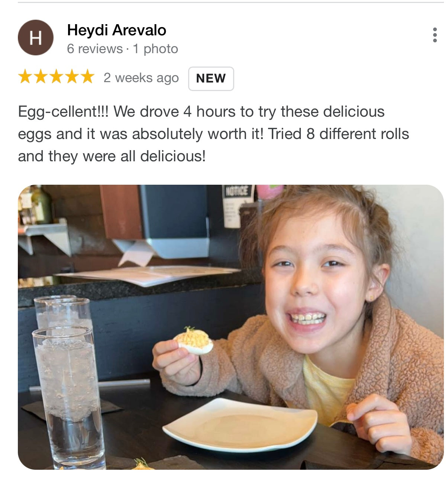The height and width of the screenshot is (485, 448).
Task: Click the fourth gold rating star
Action: coord(72,77)
